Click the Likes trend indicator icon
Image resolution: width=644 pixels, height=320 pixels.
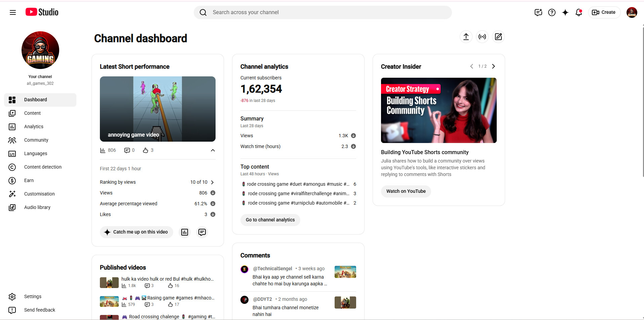[213, 214]
